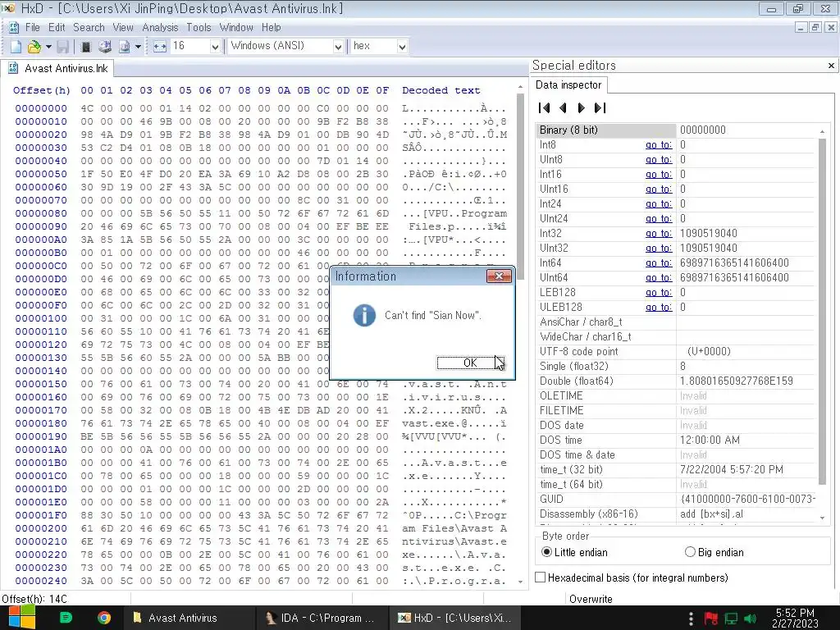Close the Special editors panel

point(831,66)
